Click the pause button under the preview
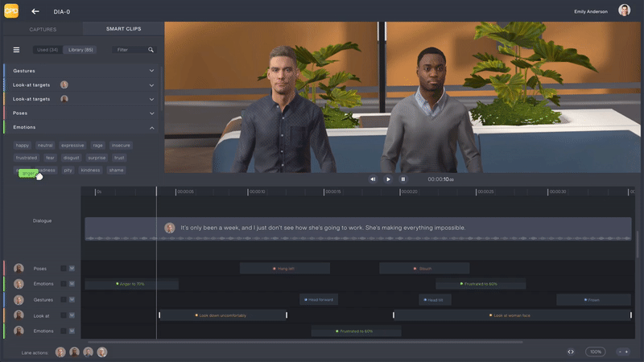 pos(403,179)
